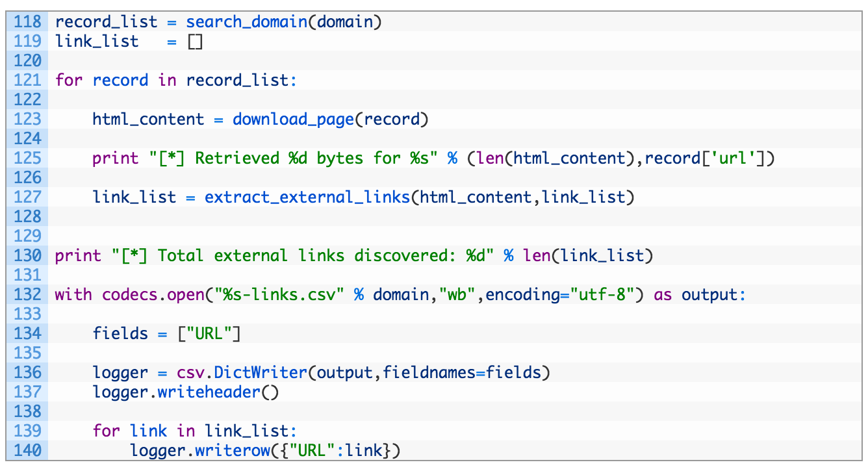
Task: Click the html_content variable on line 123
Action: 148,120
